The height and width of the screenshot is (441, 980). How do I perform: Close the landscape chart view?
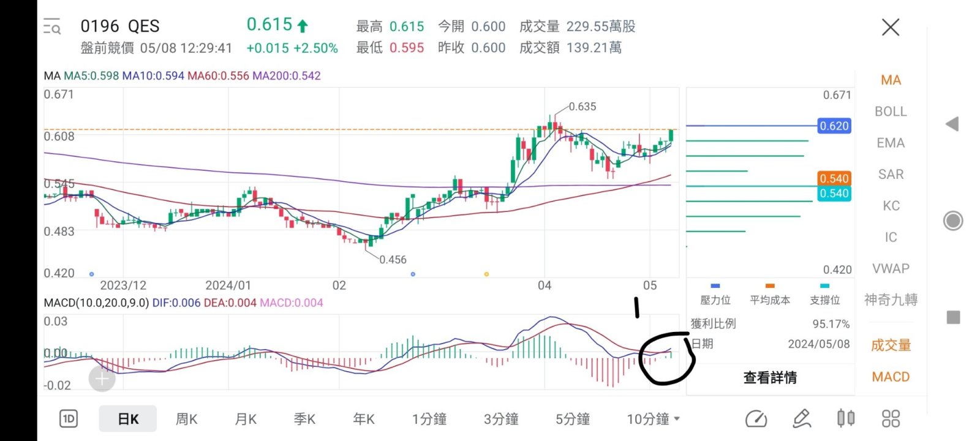(890, 27)
